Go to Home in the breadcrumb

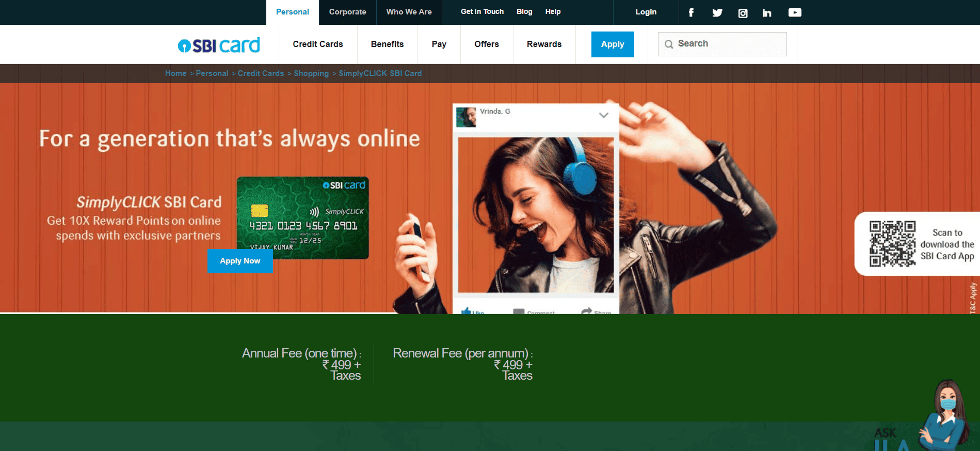tap(175, 73)
